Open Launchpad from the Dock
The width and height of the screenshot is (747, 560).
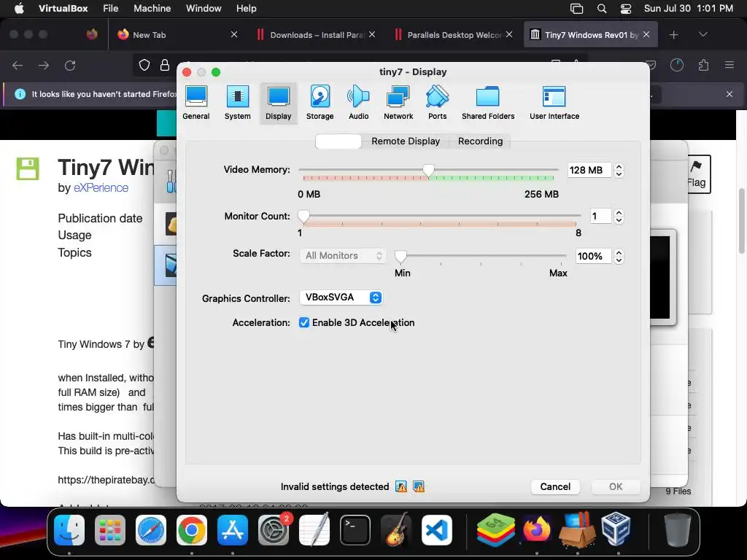coord(110,529)
